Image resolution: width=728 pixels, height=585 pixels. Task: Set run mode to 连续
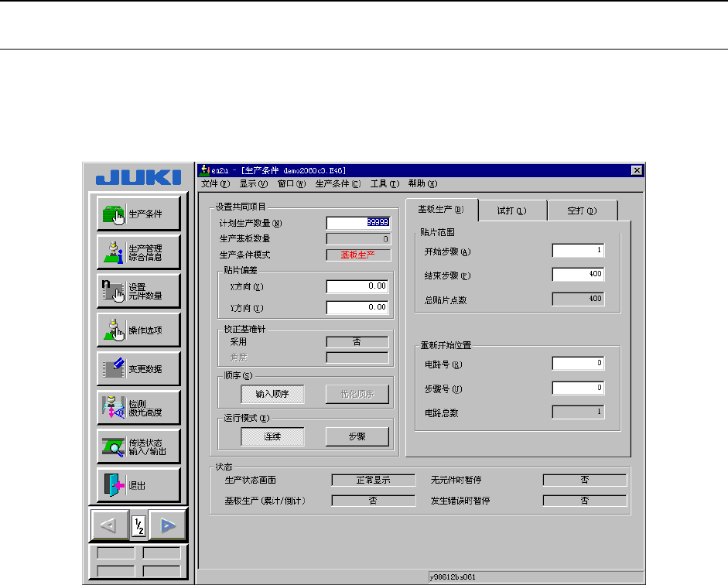(x=272, y=436)
